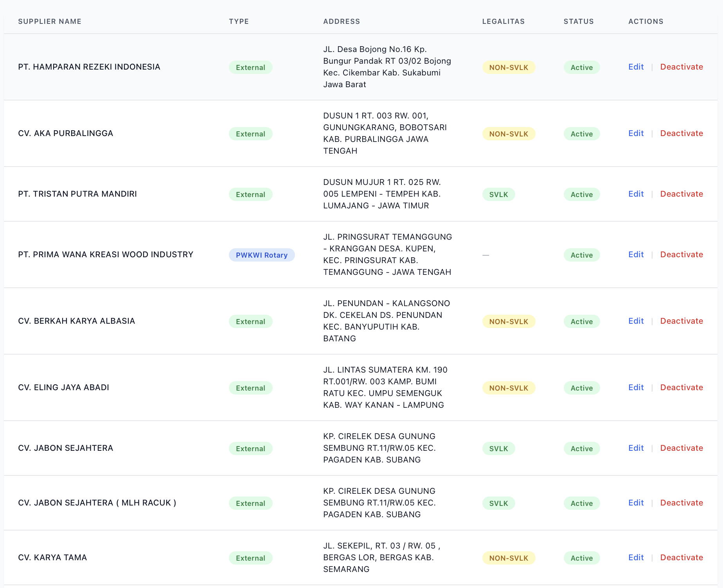The image size is (723, 588).
Task: Deactivate CV. KARYA TAMA supplier
Action: click(681, 558)
